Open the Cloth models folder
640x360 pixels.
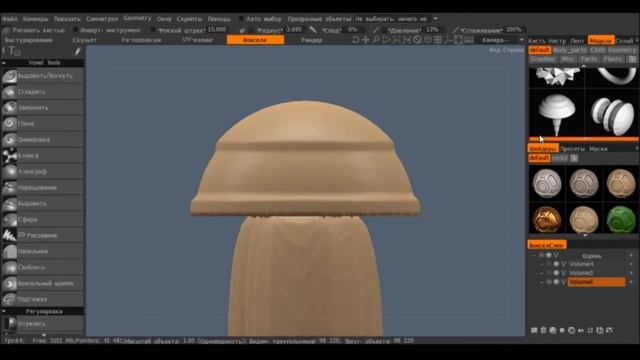598,50
